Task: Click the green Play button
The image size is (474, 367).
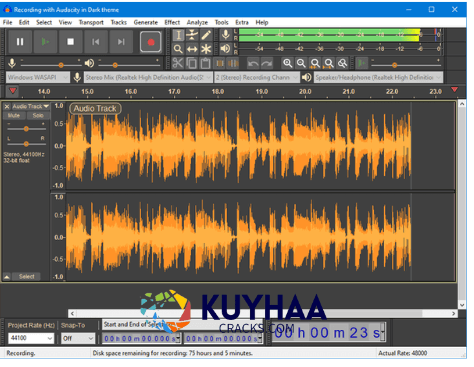Action: pos(45,42)
